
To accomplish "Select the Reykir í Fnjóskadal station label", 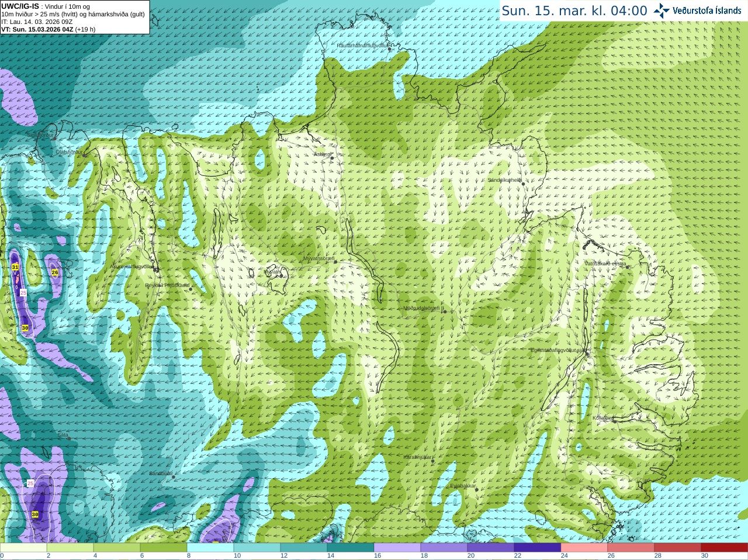I will (x=167, y=285).
